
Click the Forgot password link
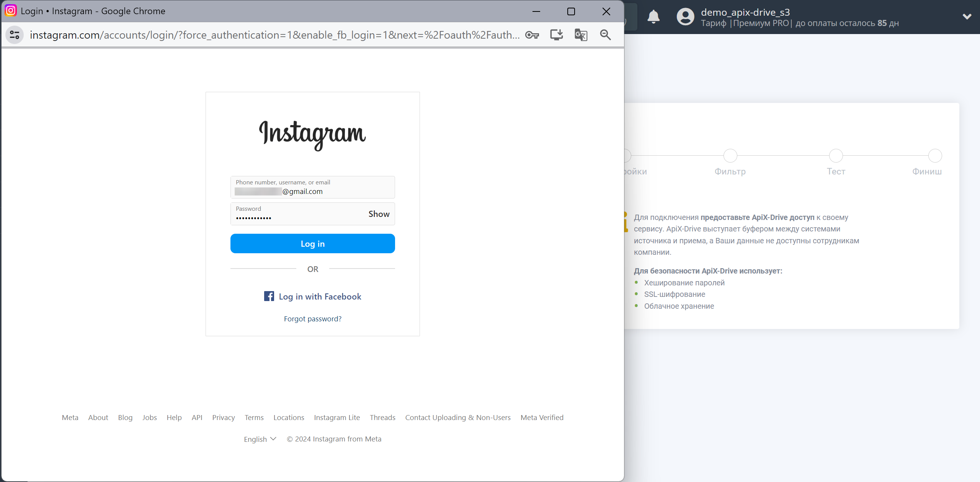pos(312,318)
